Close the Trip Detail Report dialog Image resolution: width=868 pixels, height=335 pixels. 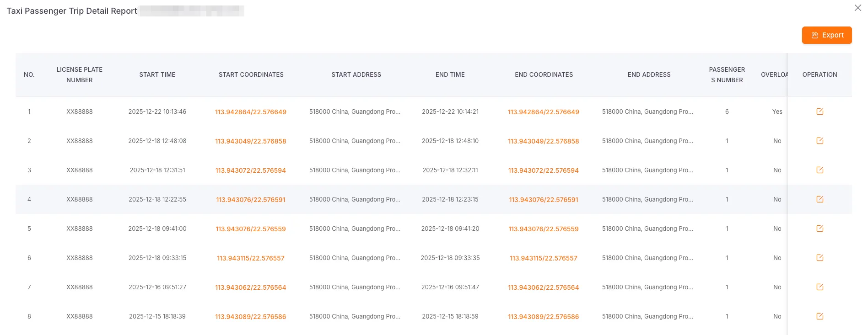coord(857,8)
